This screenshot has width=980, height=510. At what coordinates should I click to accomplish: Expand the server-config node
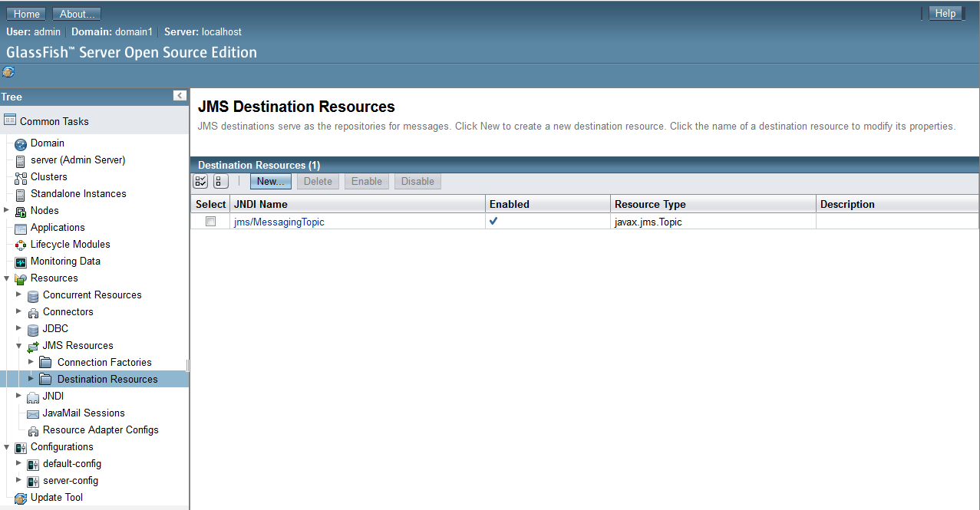click(x=18, y=479)
